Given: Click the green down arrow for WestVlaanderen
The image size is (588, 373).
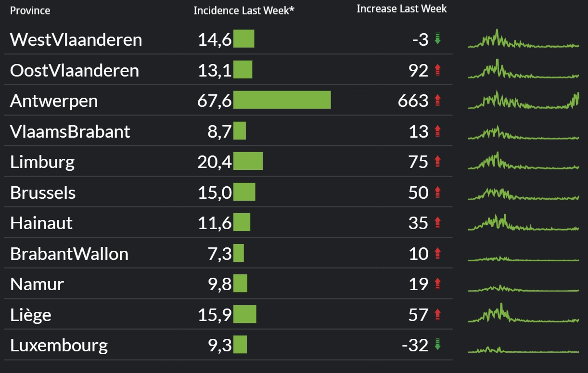Looking at the screenshot, I should 437,39.
